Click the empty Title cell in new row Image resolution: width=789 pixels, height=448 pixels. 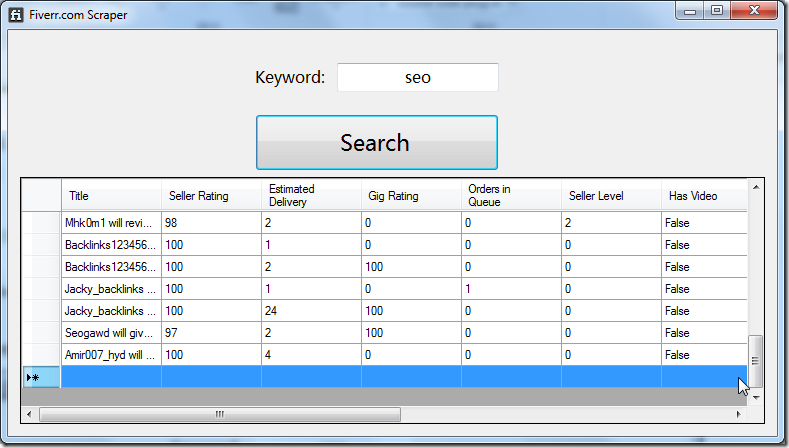point(111,377)
